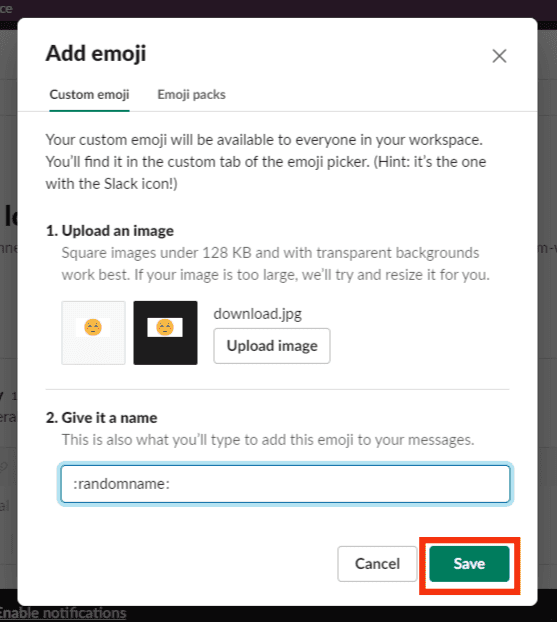
Task: Click the download.jpg file name
Action: 257,314
